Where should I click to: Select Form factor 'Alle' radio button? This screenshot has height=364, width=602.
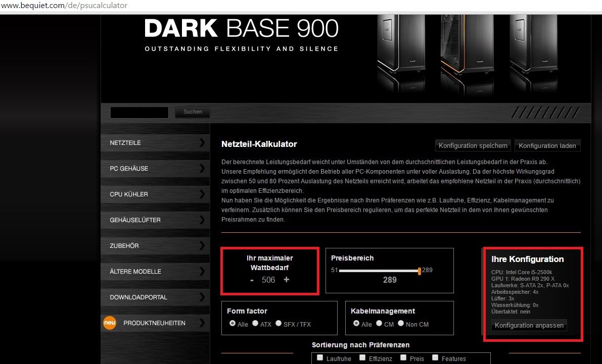click(233, 323)
